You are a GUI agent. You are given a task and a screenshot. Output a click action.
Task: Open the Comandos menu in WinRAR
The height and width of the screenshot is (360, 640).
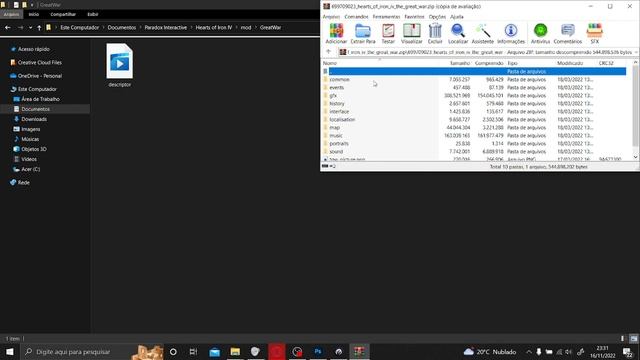pos(356,17)
